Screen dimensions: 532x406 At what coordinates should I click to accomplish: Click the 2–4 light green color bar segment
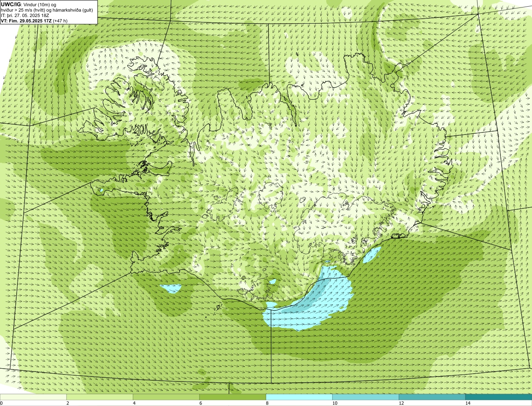tap(100, 397)
